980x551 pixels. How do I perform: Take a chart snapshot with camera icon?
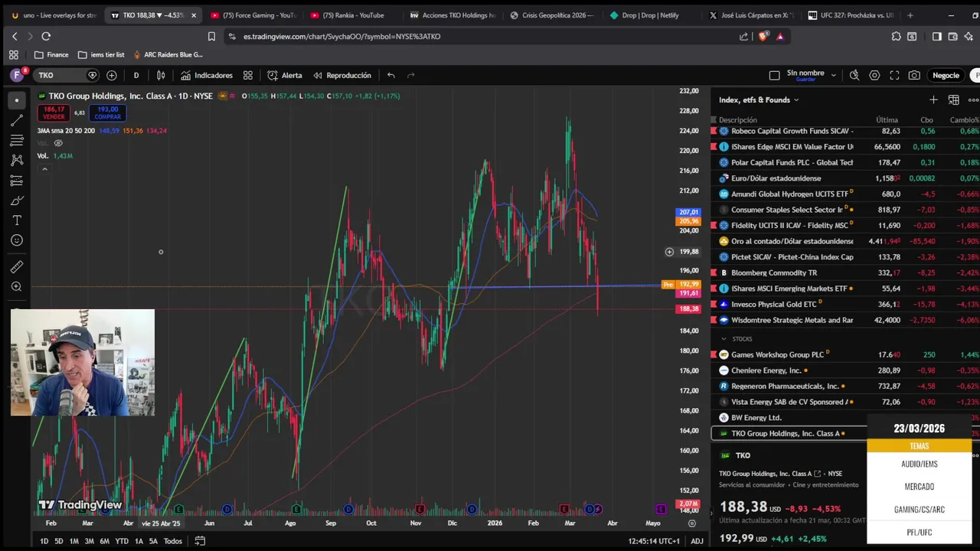914,75
